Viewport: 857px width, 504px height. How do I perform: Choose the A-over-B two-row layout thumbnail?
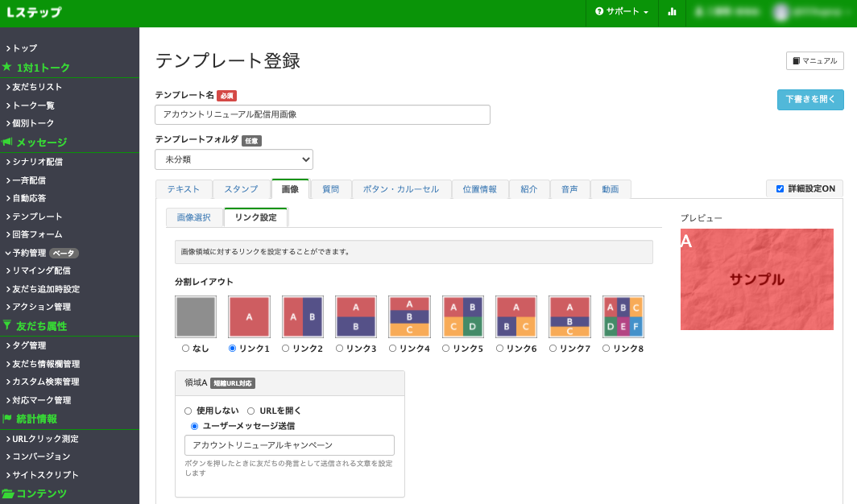[x=356, y=316]
